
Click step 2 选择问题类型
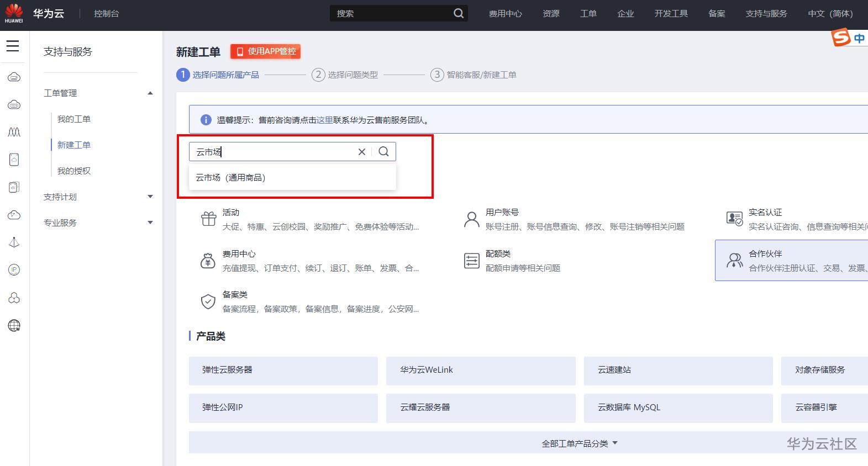point(345,75)
